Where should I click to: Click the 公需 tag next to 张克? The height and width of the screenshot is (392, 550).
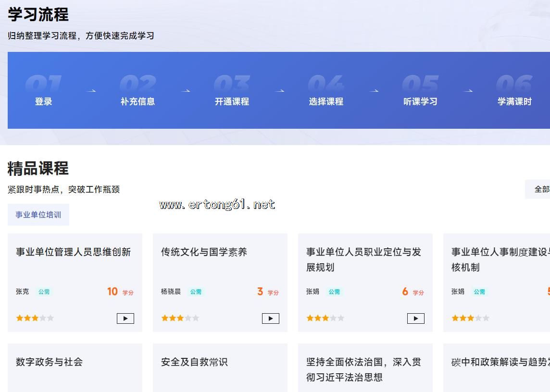tap(44, 292)
